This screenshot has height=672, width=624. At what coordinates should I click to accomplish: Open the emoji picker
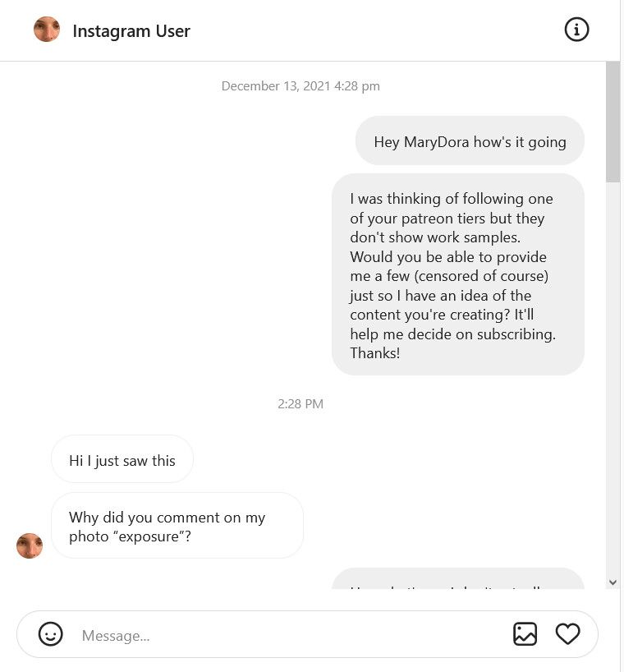point(51,634)
